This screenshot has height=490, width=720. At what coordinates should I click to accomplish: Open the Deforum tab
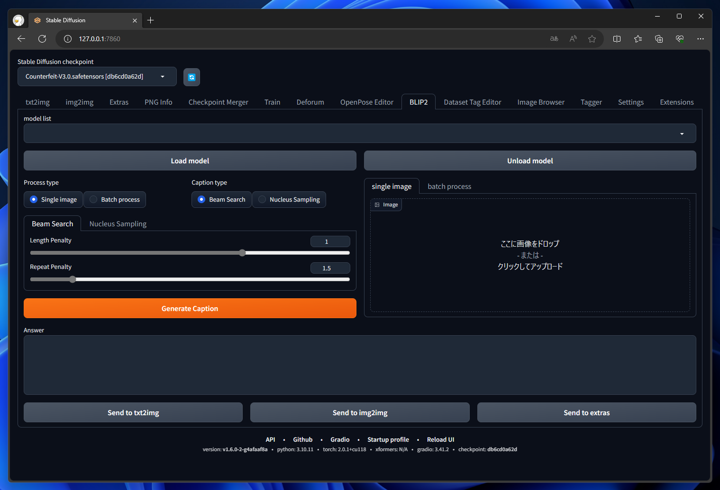point(310,102)
